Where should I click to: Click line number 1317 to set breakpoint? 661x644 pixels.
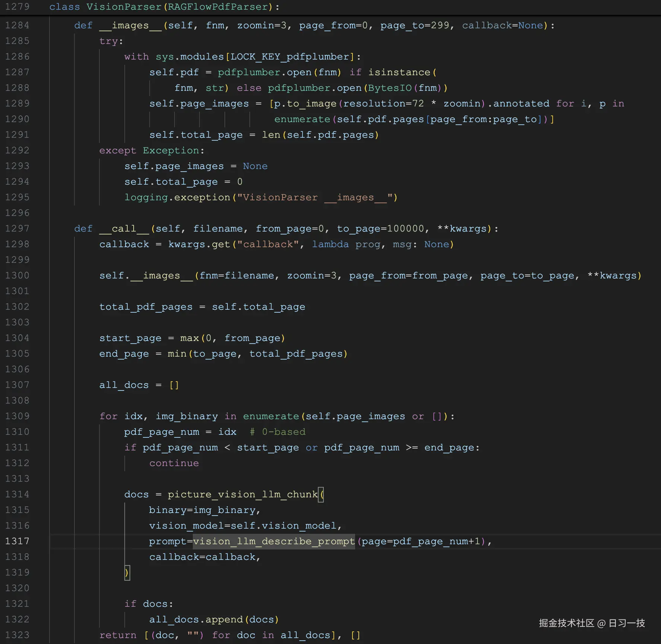click(x=17, y=541)
